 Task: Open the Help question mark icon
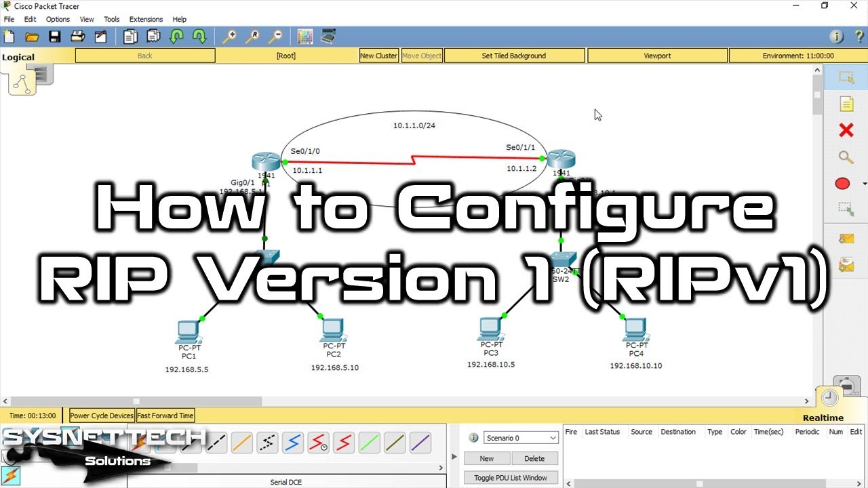click(x=859, y=37)
